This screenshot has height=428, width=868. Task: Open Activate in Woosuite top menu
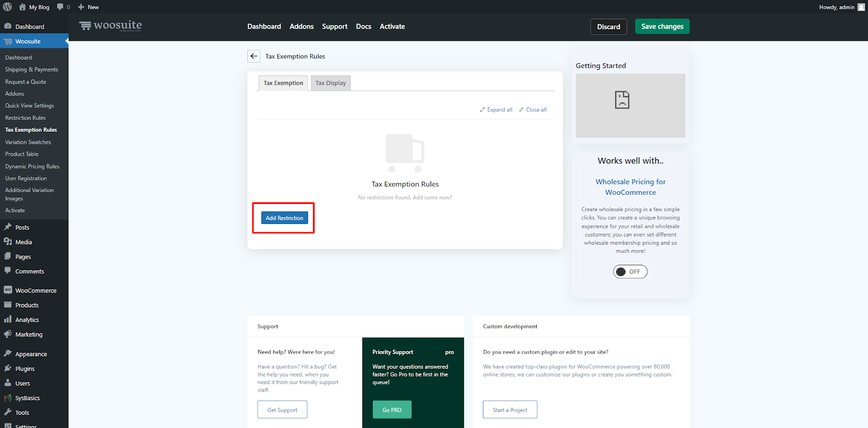[392, 26]
